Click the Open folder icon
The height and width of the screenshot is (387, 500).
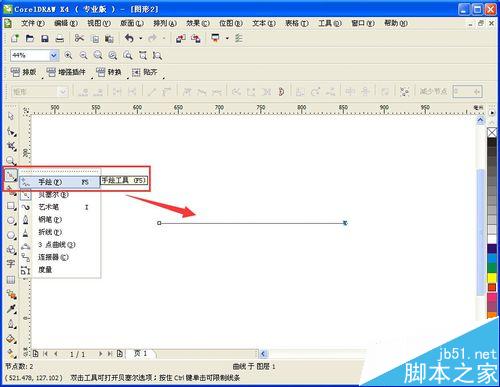click(x=30, y=39)
